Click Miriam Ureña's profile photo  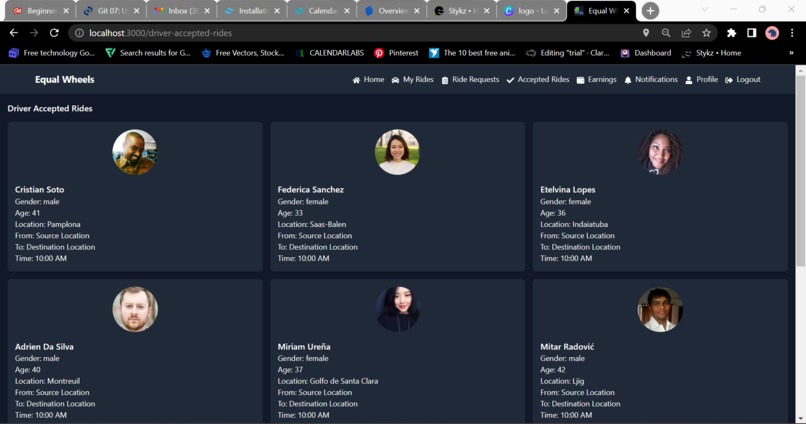(x=397, y=309)
